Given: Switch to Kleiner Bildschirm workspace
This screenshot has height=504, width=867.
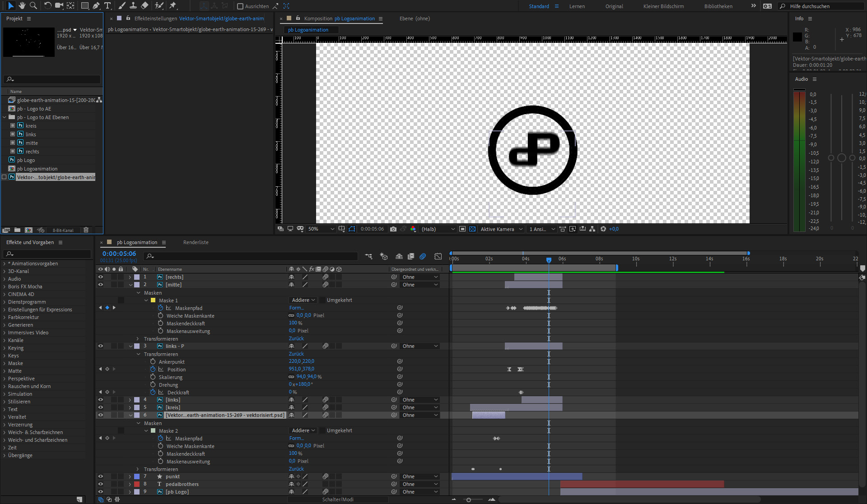Looking at the screenshot, I should pyautogui.click(x=663, y=6).
